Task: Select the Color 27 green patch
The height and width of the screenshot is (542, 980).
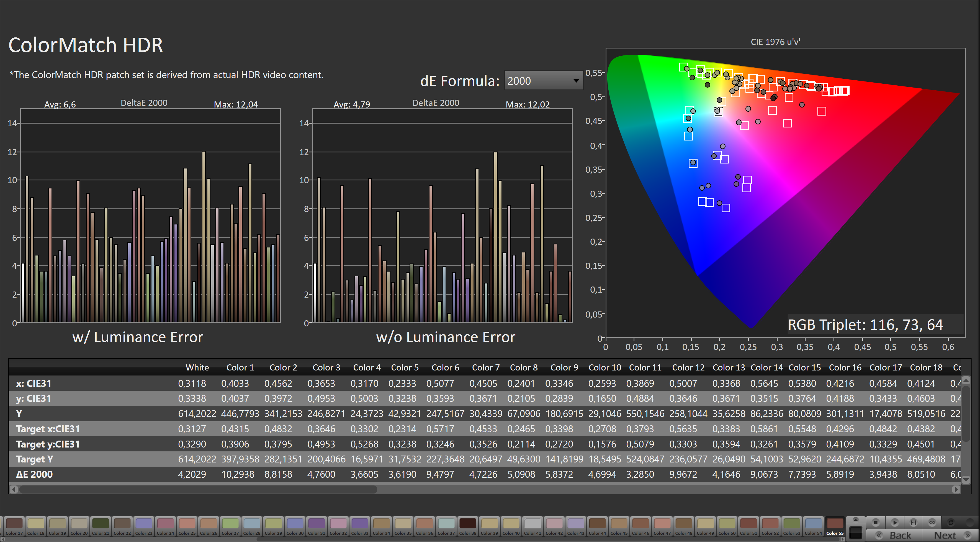Action: [230, 526]
